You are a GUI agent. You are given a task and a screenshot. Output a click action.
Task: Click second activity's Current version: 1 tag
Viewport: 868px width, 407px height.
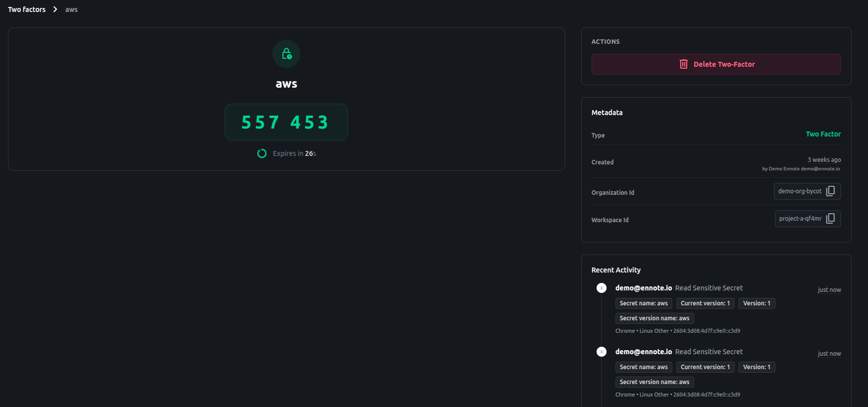[x=705, y=367]
